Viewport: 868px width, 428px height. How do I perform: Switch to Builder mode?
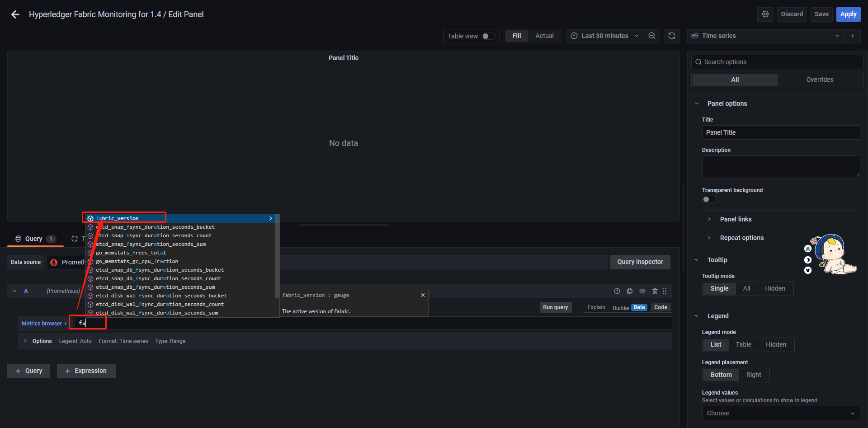click(630, 307)
